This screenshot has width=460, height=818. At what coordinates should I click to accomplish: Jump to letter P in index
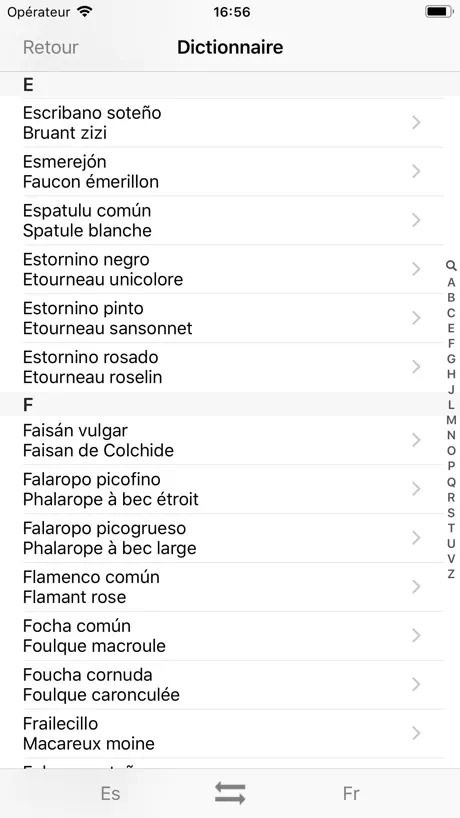[451, 466]
